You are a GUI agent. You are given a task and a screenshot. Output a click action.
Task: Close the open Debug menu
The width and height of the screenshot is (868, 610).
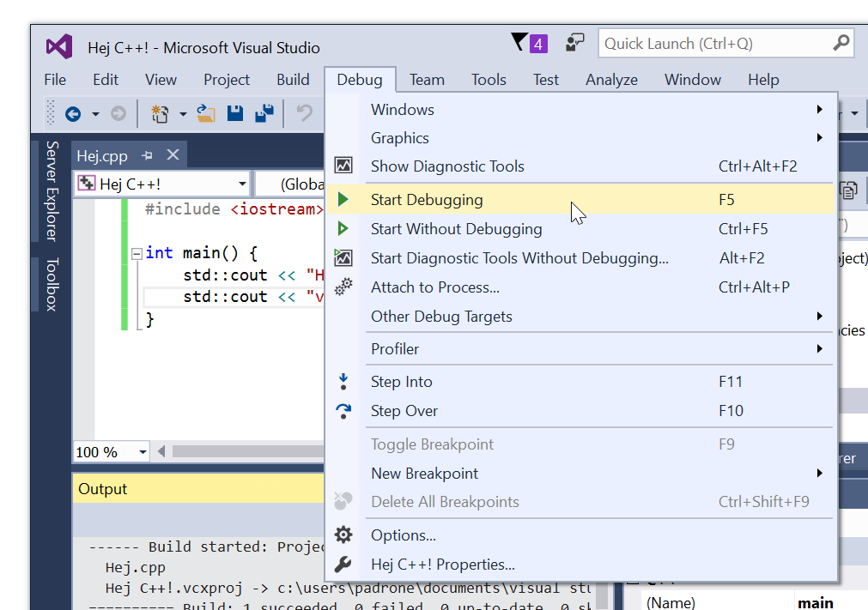pyautogui.click(x=360, y=80)
